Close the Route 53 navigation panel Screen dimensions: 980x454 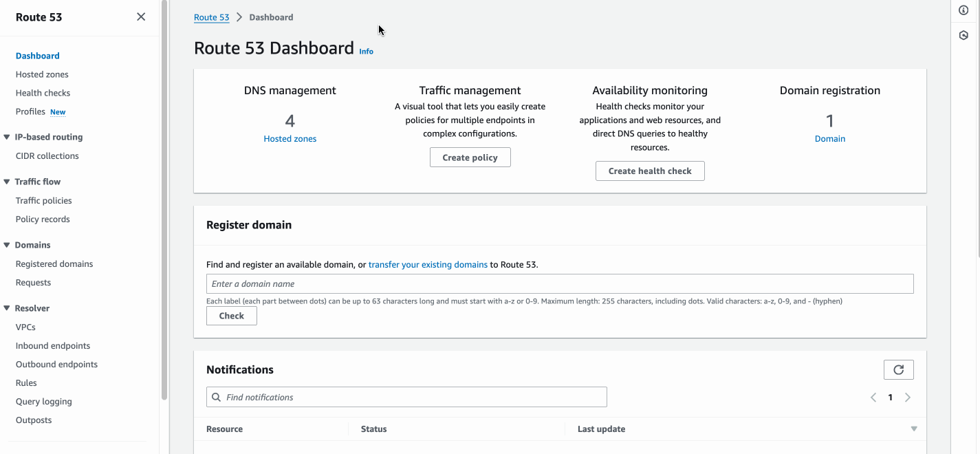(x=141, y=17)
